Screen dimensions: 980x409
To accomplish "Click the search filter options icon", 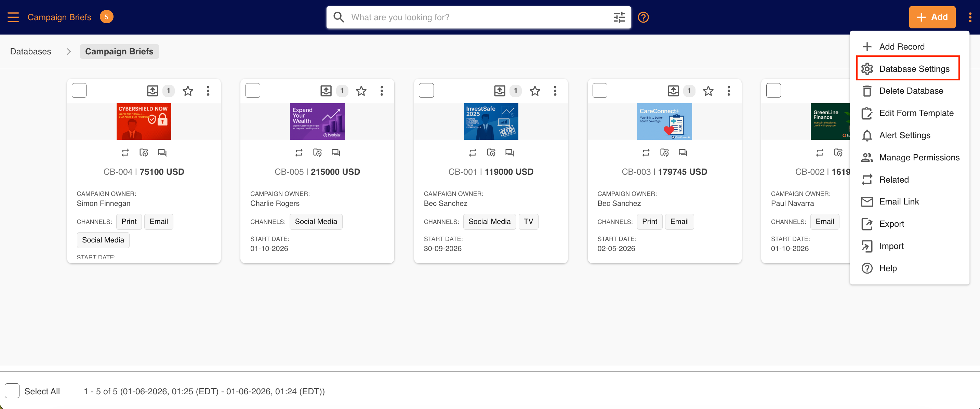I will pyautogui.click(x=619, y=17).
